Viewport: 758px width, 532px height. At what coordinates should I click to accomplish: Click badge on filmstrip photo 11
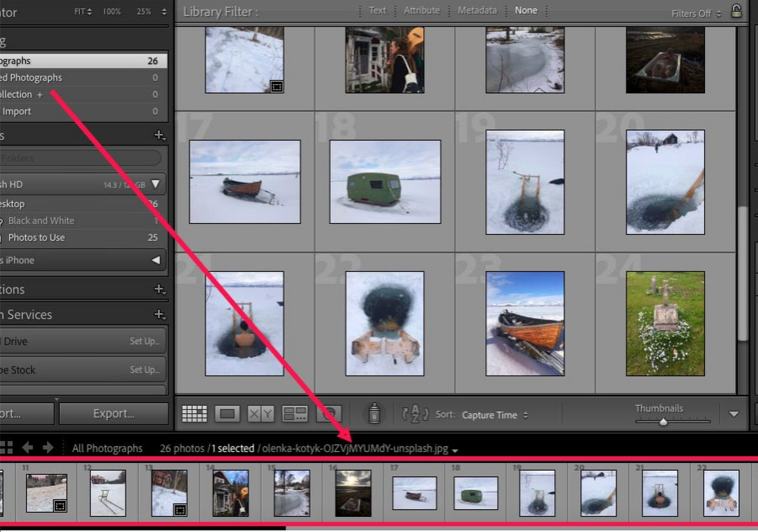tap(60, 506)
